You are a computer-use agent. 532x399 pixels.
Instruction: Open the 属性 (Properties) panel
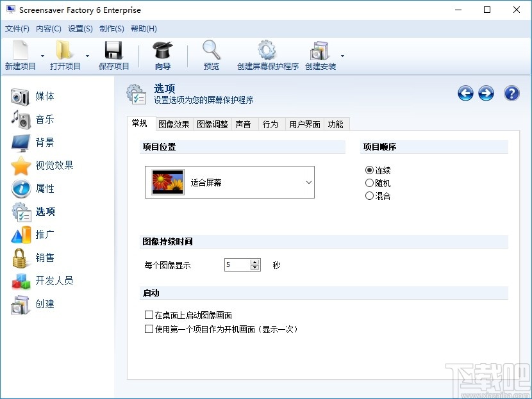pos(45,188)
